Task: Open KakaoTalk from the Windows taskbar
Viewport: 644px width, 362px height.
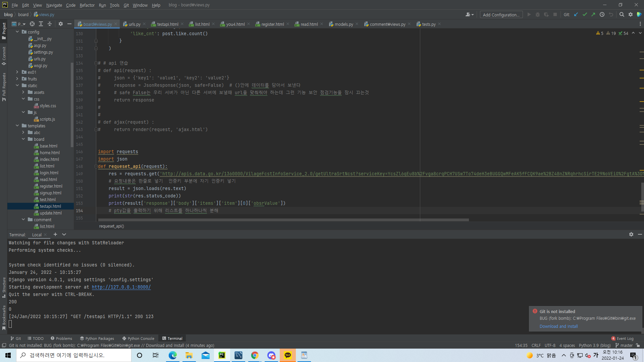Action: [x=287, y=355]
